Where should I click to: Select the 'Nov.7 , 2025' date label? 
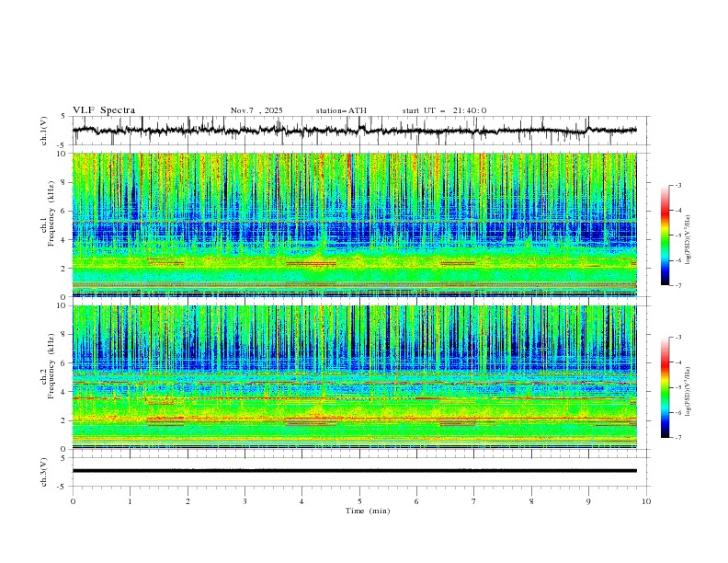click(x=256, y=110)
